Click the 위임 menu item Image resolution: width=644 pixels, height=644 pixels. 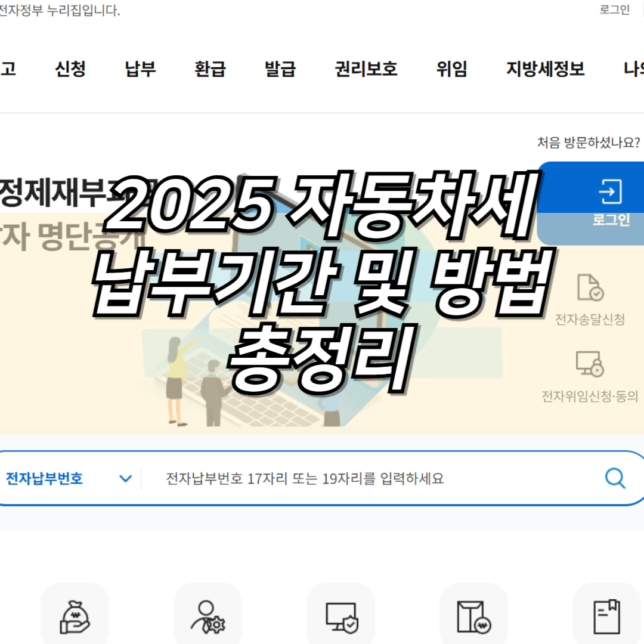point(452,69)
